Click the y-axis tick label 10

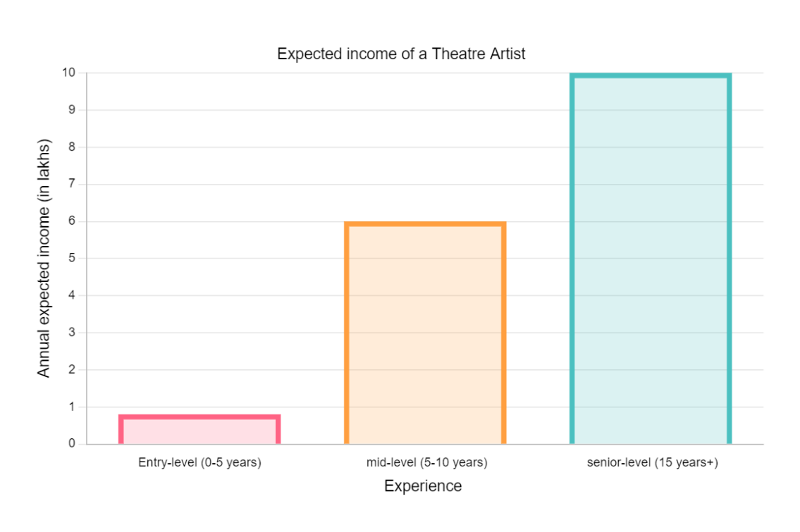tap(68, 73)
